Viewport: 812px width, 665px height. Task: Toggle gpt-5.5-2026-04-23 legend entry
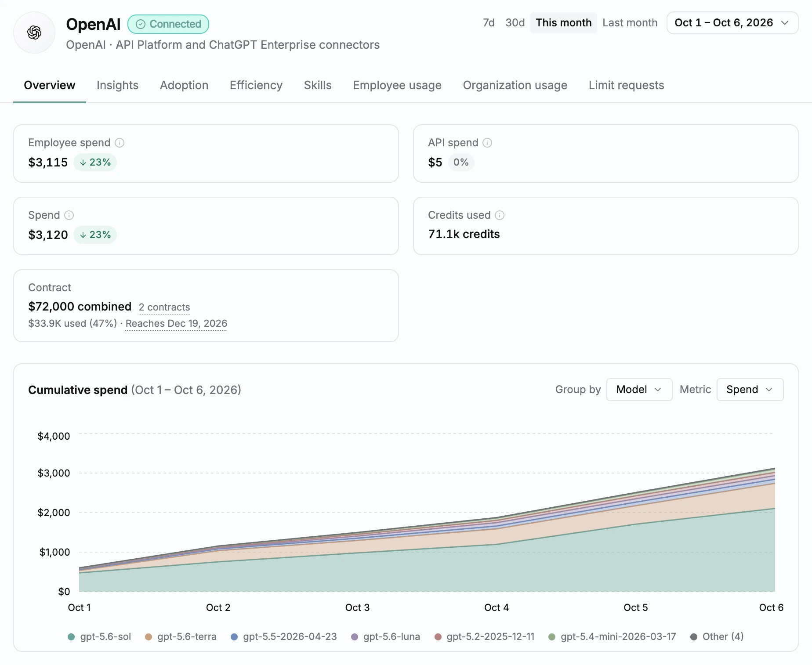click(x=284, y=637)
